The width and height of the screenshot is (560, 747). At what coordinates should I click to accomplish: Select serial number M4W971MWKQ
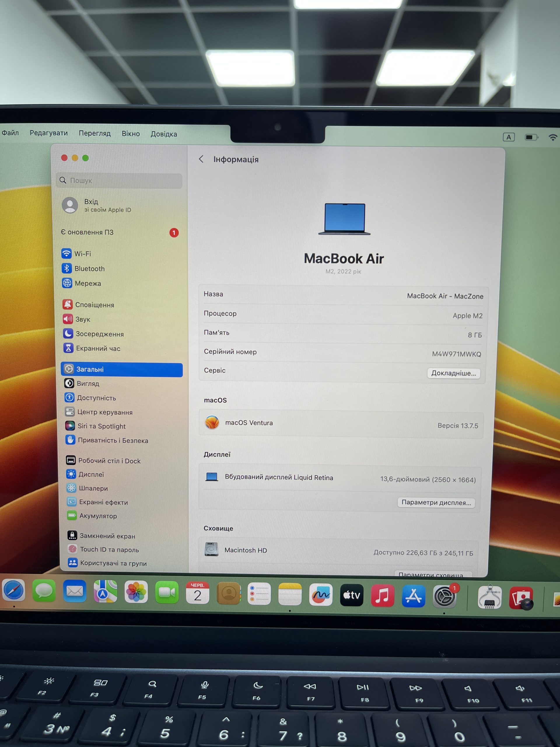(457, 354)
